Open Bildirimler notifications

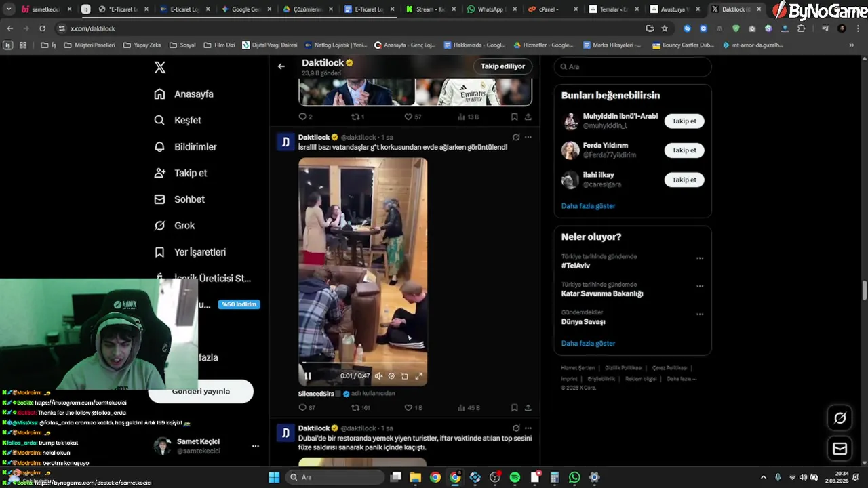(x=185, y=146)
